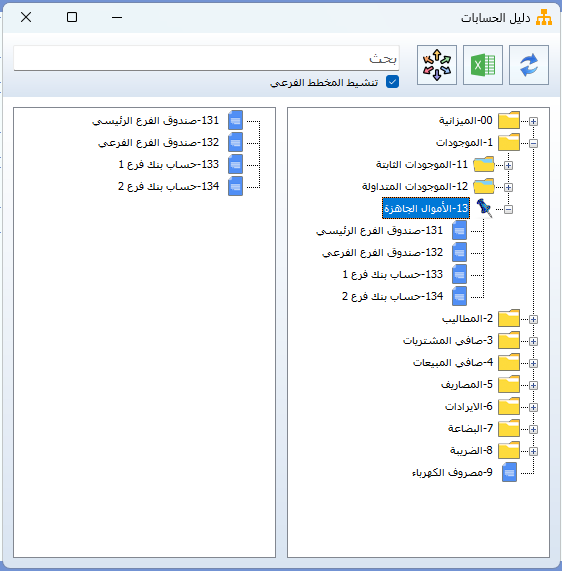The width and height of the screenshot is (562, 571).
Task: Collapse the 1-الموجودات tree node
Action: pyautogui.click(x=533, y=143)
